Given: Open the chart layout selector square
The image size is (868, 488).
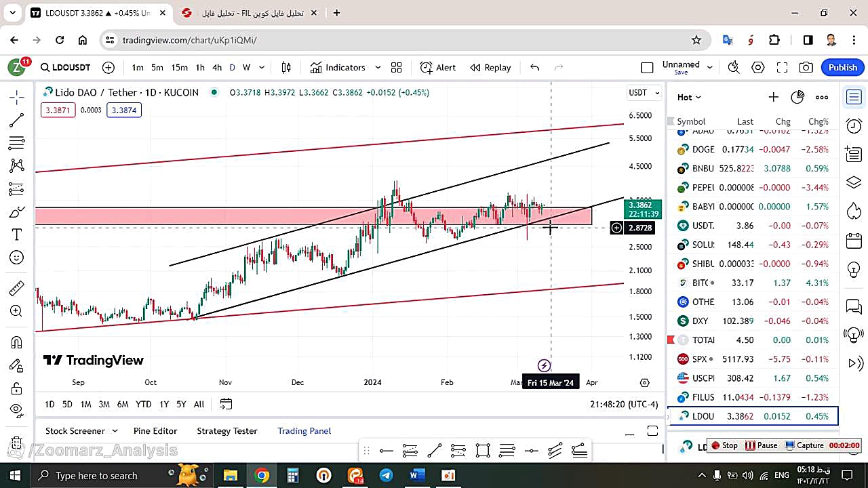Looking at the screenshot, I should pos(647,67).
